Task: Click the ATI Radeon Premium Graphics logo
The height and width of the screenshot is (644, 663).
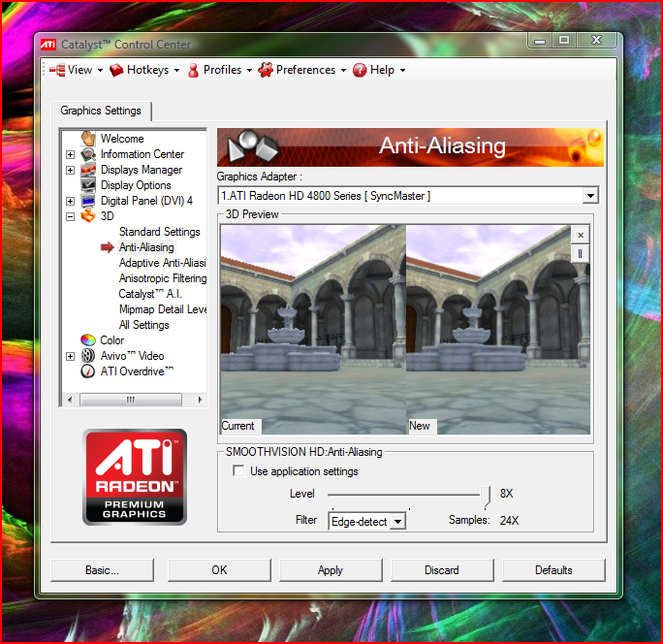Action: 135,477
